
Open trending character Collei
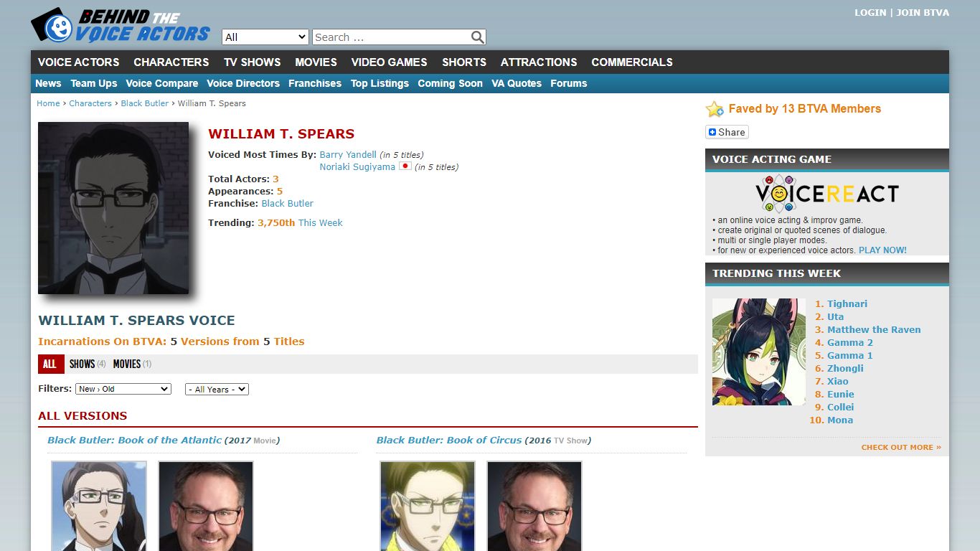coord(841,407)
